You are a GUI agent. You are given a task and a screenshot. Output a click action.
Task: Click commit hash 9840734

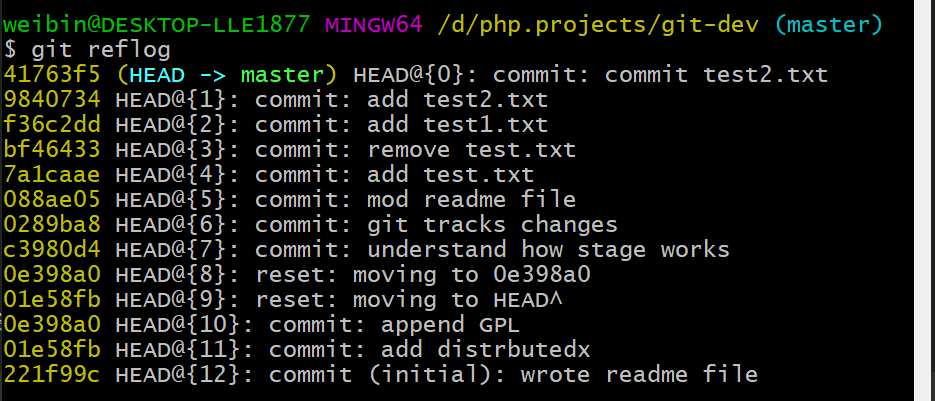pyautogui.click(x=52, y=100)
